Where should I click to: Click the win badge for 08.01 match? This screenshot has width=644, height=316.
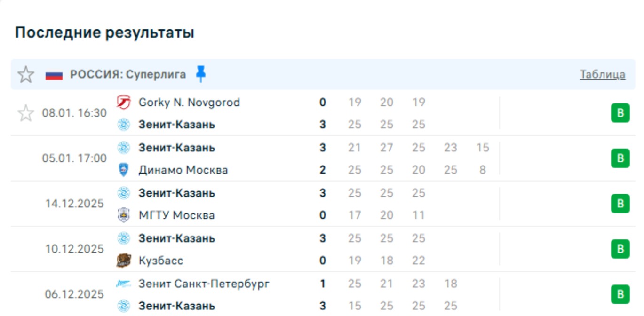(620, 113)
